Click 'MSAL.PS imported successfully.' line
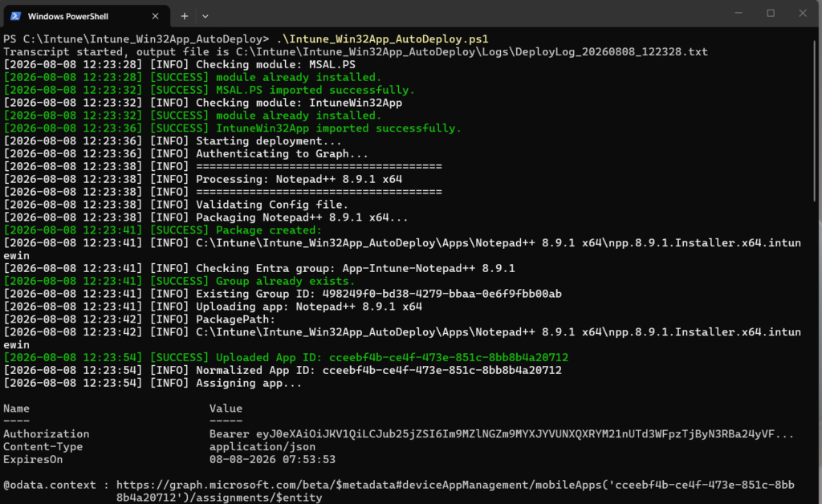Screen dimensions: 822x504 pos(210,90)
